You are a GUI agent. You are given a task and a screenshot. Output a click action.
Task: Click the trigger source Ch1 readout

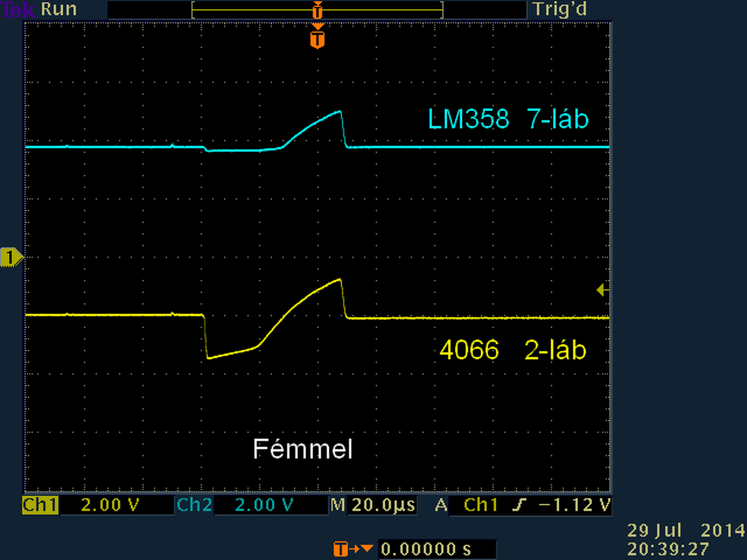click(x=481, y=505)
